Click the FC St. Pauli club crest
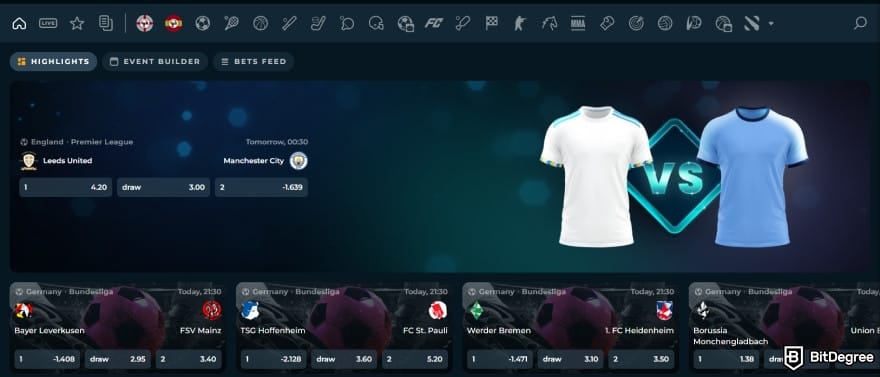The height and width of the screenshot is (377, 880). (438, 310)
